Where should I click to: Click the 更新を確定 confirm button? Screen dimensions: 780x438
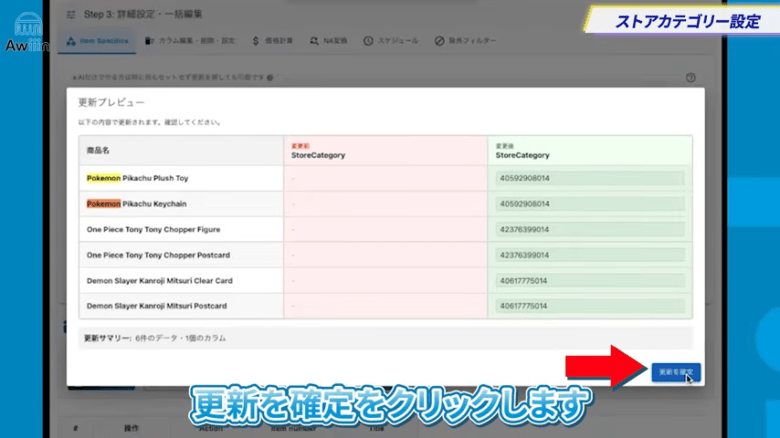676,372
